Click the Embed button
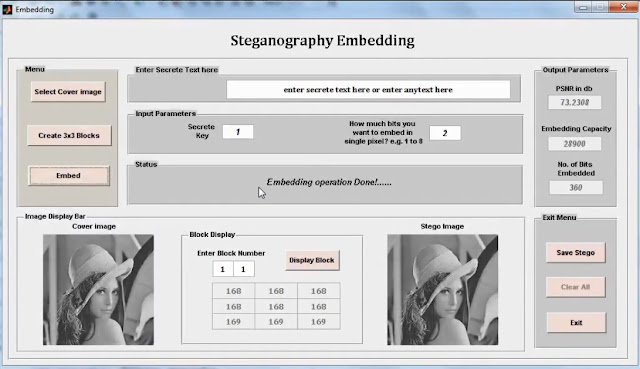 pyautogui.click(x=69, y=176)
